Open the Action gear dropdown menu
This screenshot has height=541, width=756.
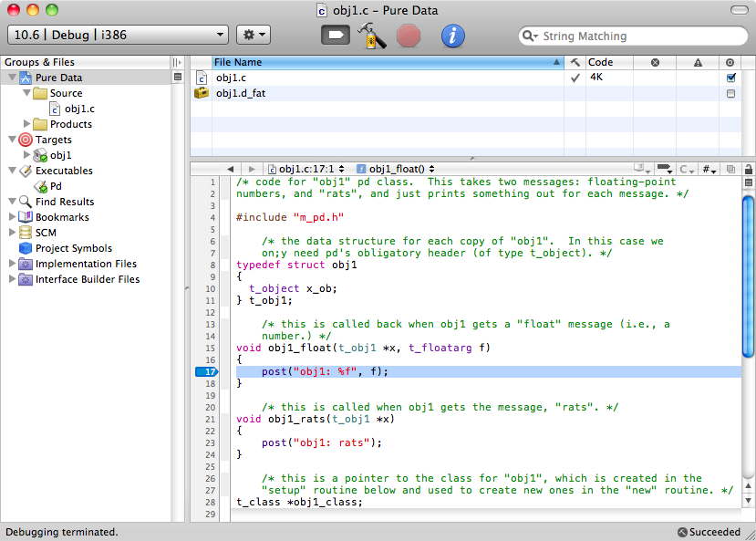(254, 35)
